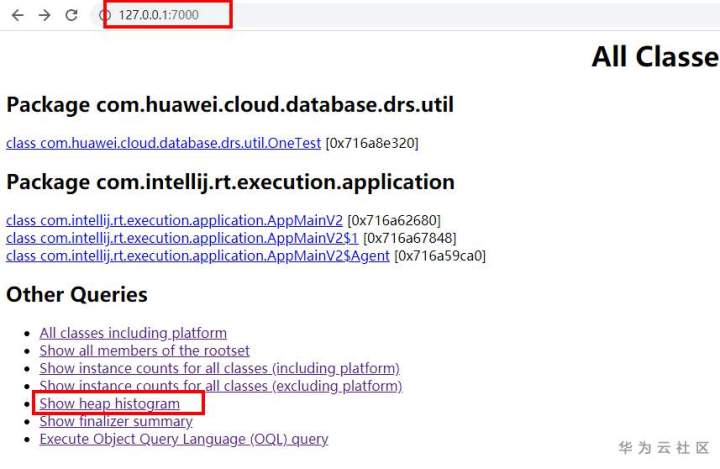The width and height of the screenshot is (720, 469).
Task: Open class AppMainV2 link
Action: [174, 220]
